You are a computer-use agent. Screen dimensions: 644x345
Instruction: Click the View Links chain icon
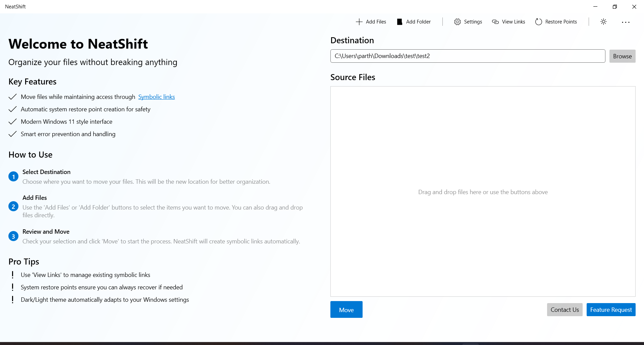click(495, 22)
